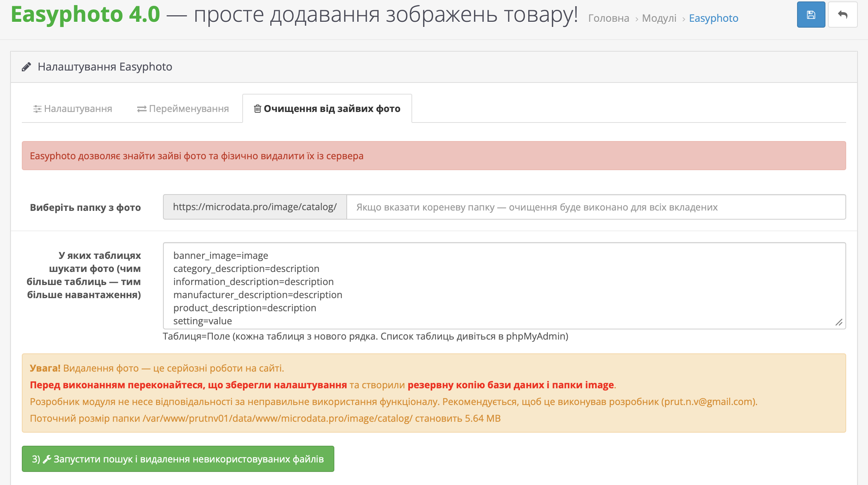Go to Головна breadcrumb link

(609, 18)
